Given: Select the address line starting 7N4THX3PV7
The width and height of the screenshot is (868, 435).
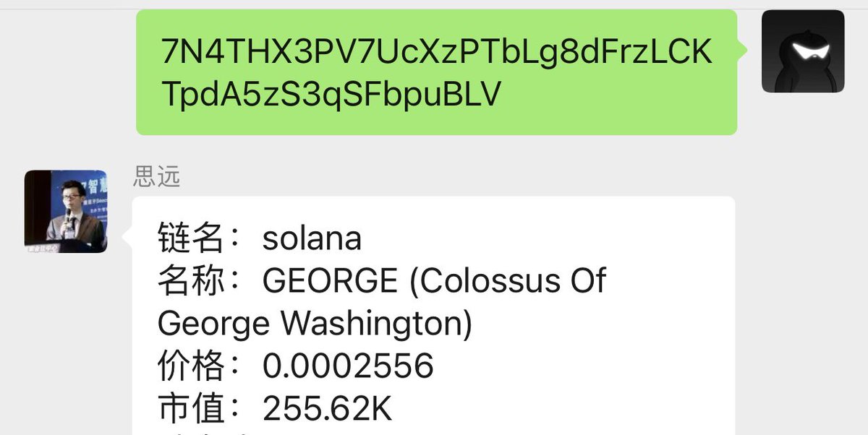Looking at the screenshot, I should click(438, 53).
